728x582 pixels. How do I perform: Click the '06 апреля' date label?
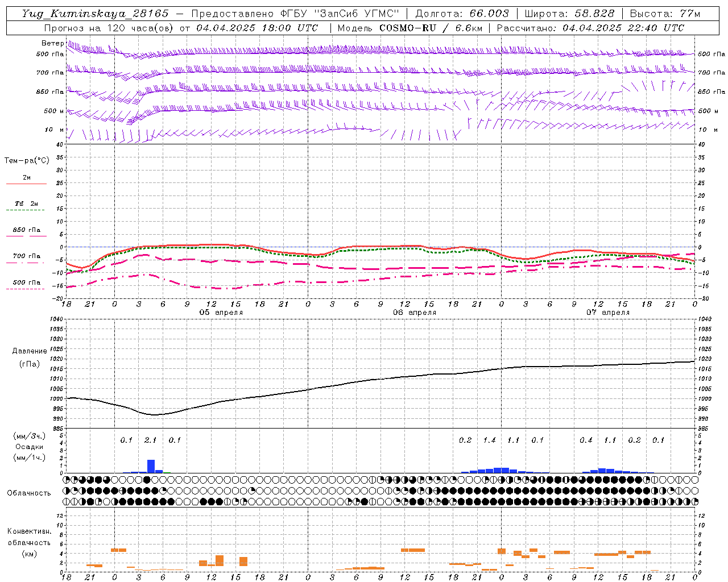coord(415,313)
